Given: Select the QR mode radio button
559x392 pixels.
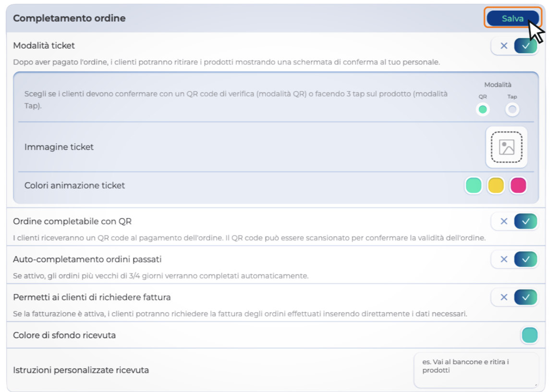Looking at the screenshot, I should 483,110.
